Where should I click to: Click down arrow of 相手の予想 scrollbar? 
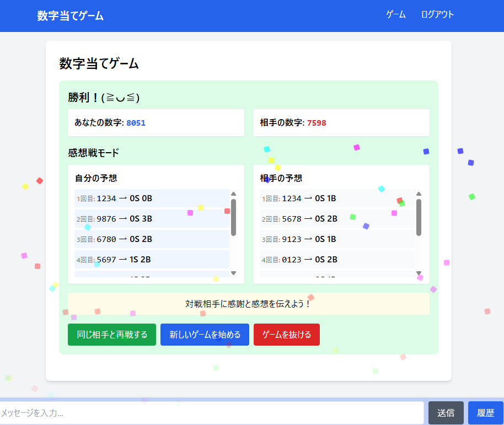(x=419, y=273)
